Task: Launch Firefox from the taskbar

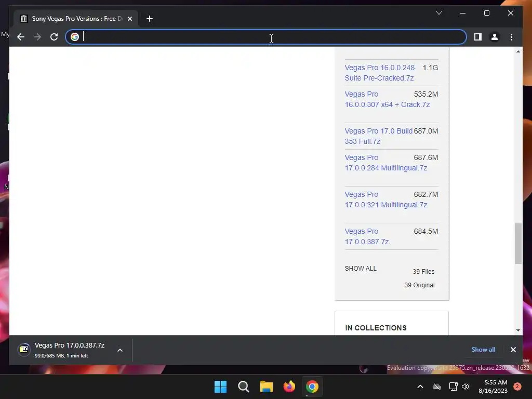Action: (x=289, y=387)
